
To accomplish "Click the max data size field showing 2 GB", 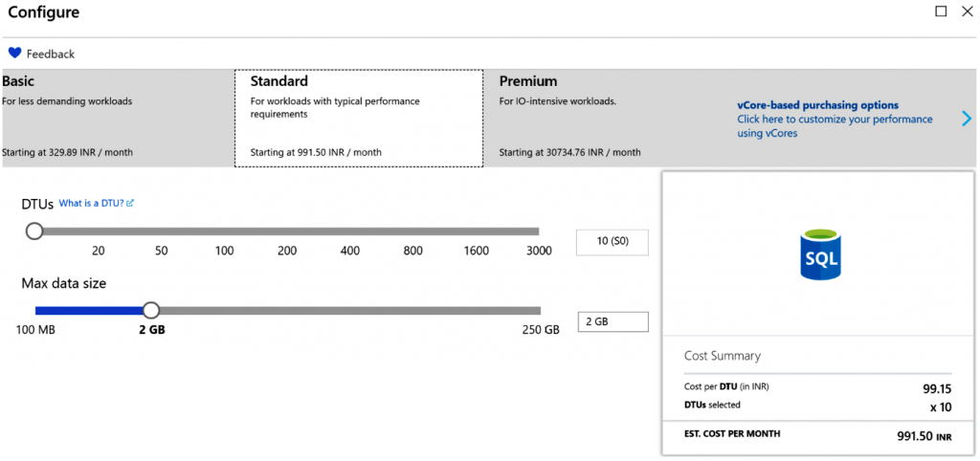I will pos(612,322).
